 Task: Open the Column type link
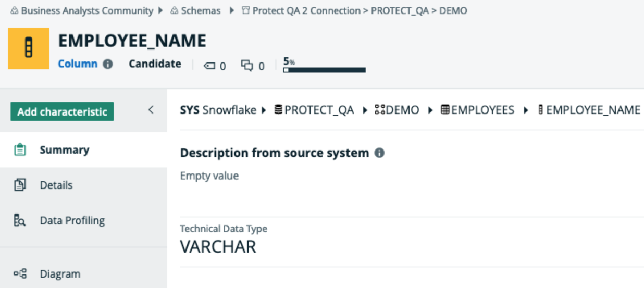[77, 64]
